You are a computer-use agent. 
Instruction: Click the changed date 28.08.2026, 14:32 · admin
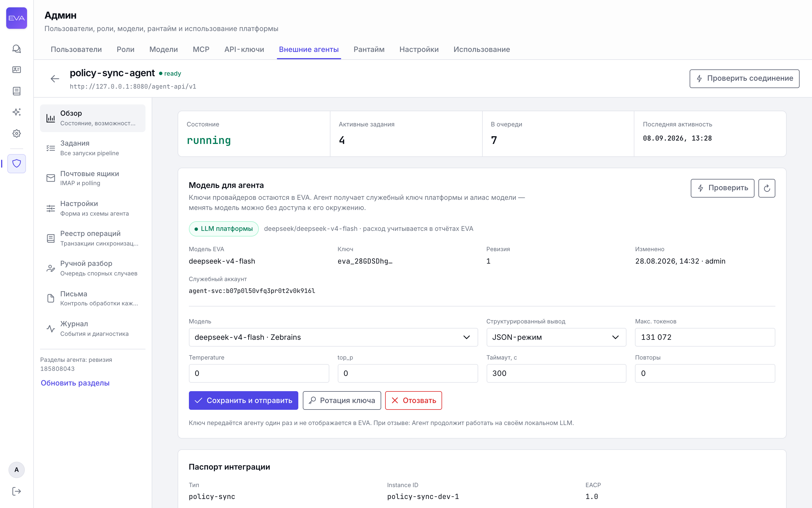click(x=680, y=261)
